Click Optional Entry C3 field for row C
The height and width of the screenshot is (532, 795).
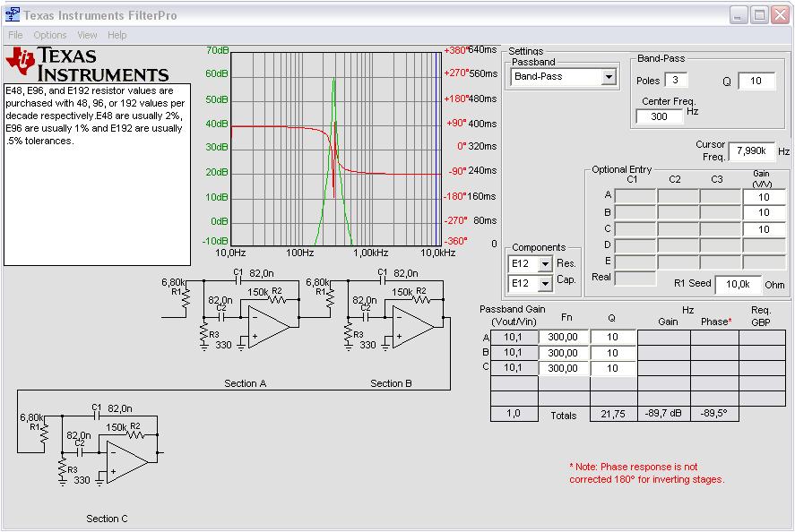(721, 229)
